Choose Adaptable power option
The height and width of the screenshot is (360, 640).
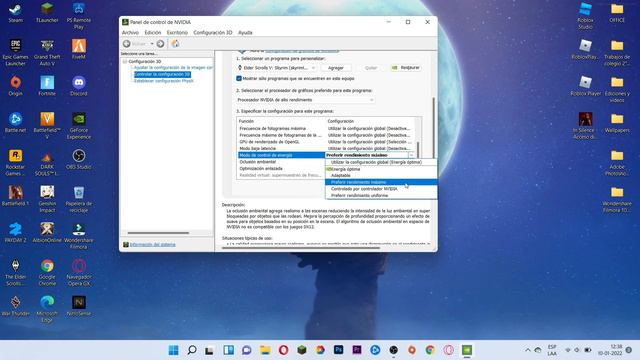(381, 176)
